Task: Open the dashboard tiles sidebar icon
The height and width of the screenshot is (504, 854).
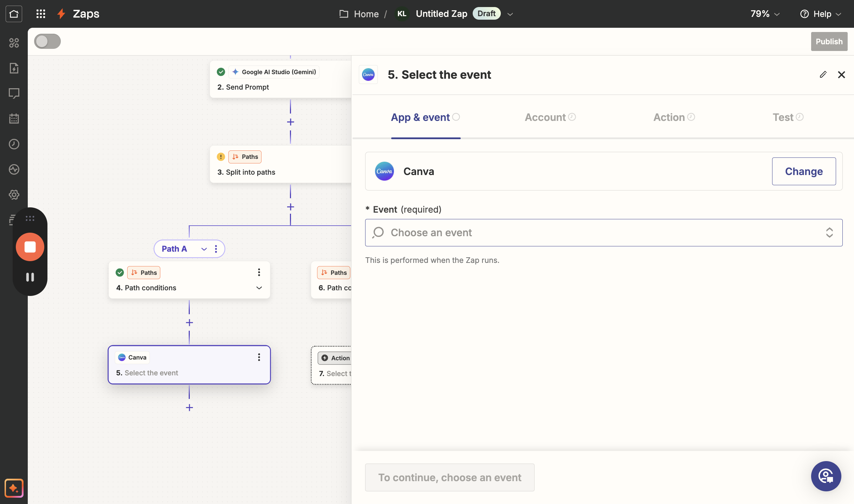Action: 14,43
